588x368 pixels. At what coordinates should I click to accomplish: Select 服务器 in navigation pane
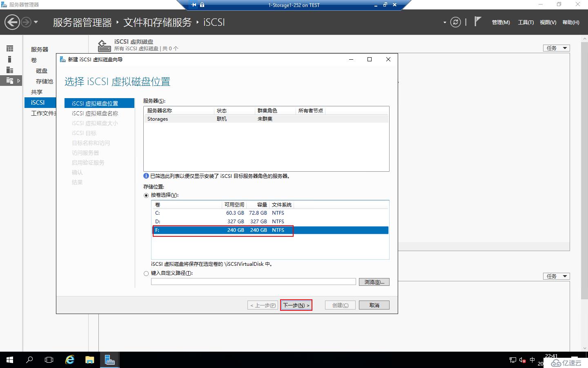[40, 49]
